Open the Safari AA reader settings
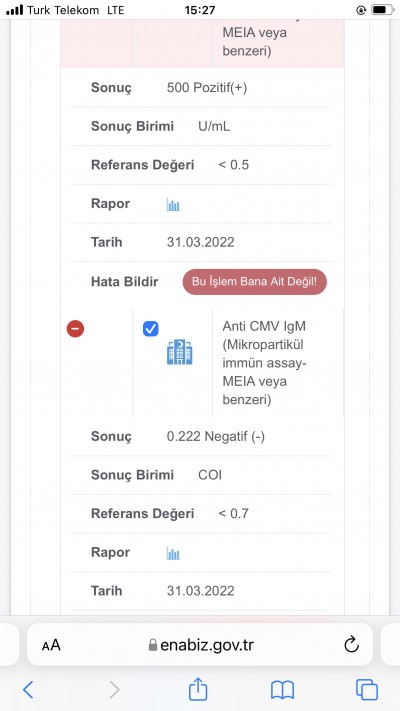 point(51,645)
